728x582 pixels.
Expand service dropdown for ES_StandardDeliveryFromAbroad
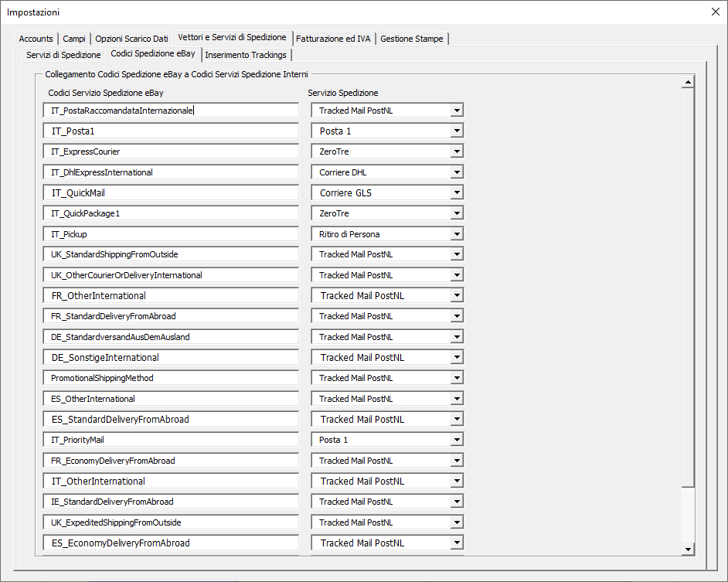(x=457, y=419)
